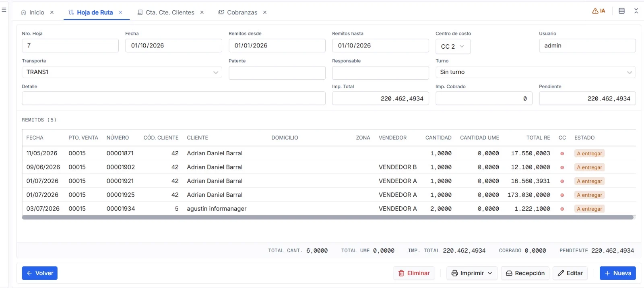Screen dimensions: 644x288
Task: Focus the Patente input field
Action: click(277, 73)
